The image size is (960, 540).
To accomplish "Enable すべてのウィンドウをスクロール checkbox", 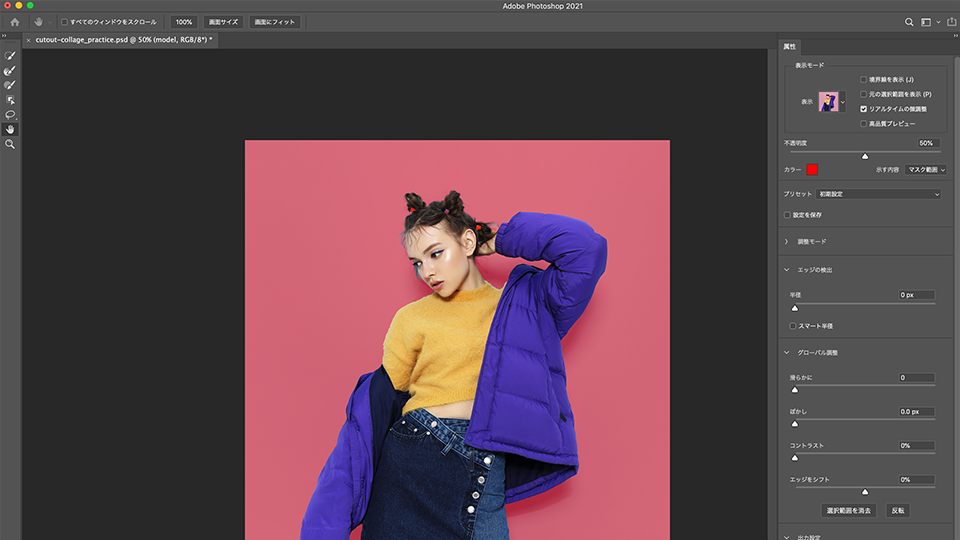I will 64,22.
